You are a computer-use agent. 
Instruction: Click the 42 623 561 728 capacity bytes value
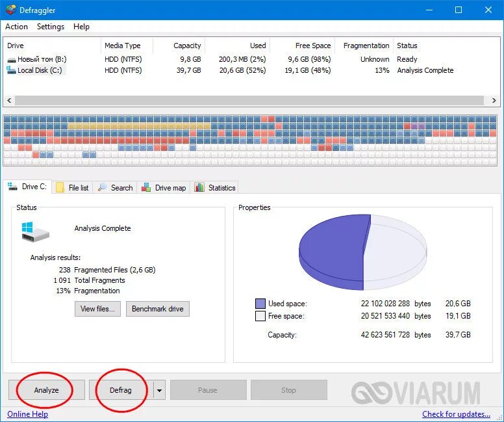tap(385, 335)
